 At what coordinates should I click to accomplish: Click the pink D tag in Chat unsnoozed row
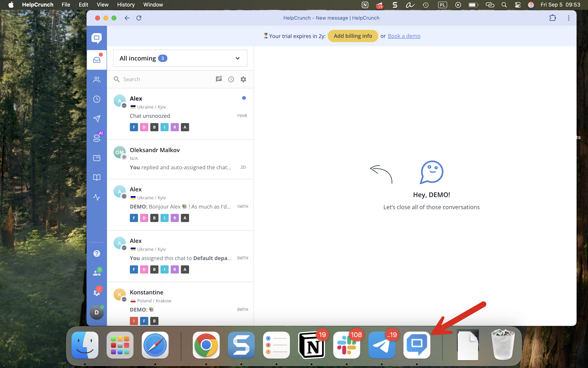(144, 127)
